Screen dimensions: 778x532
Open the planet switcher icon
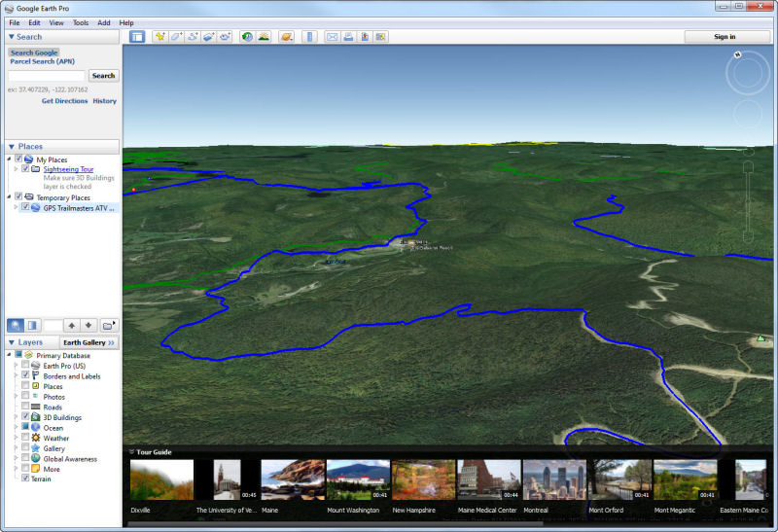pyautogui.click(x=286, y=37)
